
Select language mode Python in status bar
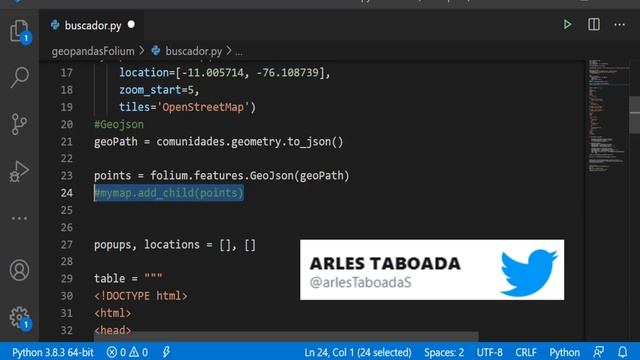coord(564,352)
